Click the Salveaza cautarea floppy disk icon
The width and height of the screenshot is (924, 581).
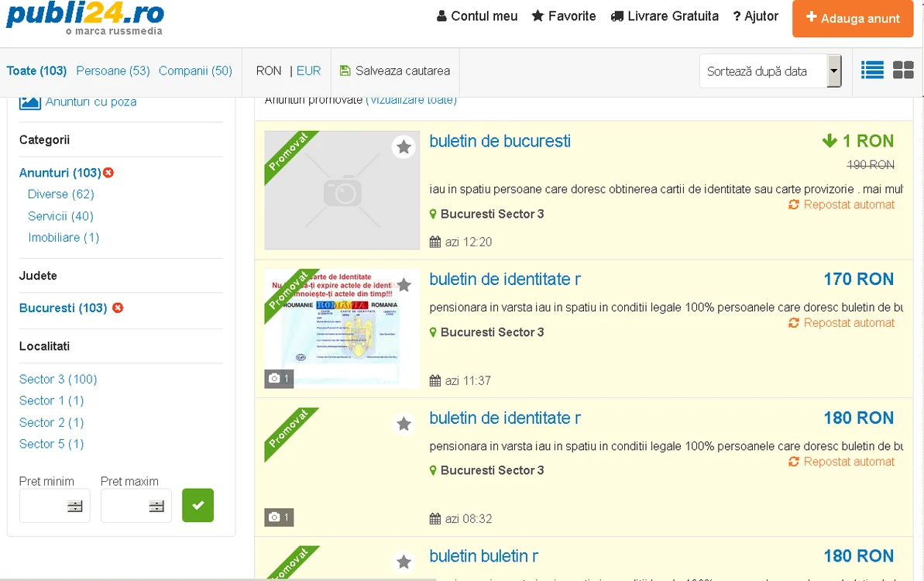click(345, 70)
